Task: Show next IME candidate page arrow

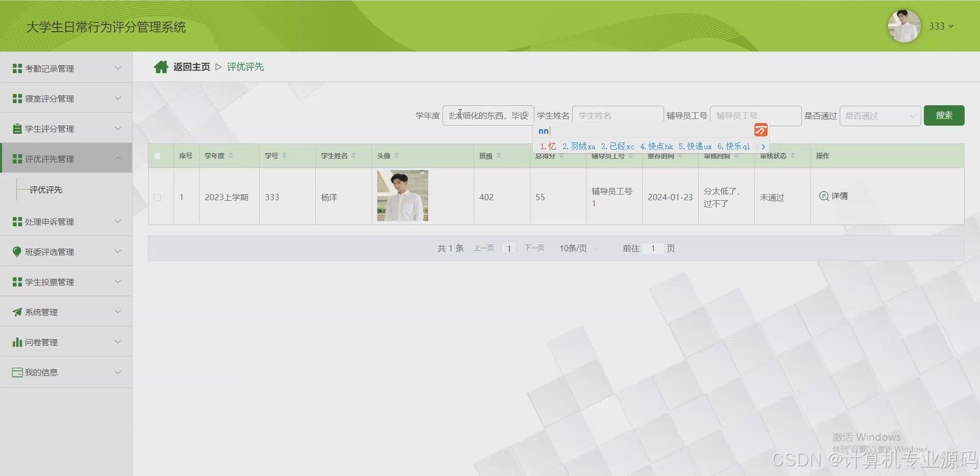Action: coord(763,147)
